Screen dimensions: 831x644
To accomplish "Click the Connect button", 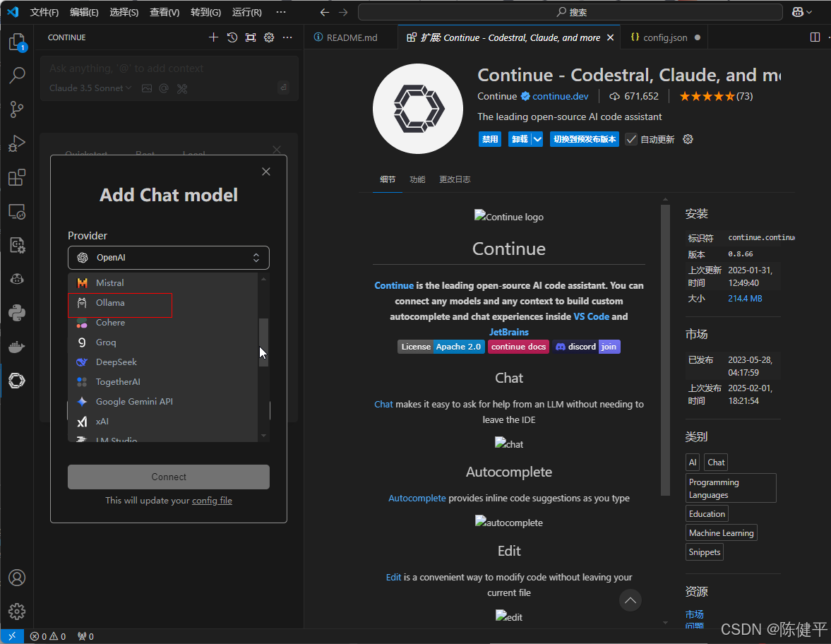I will [169, 477].
